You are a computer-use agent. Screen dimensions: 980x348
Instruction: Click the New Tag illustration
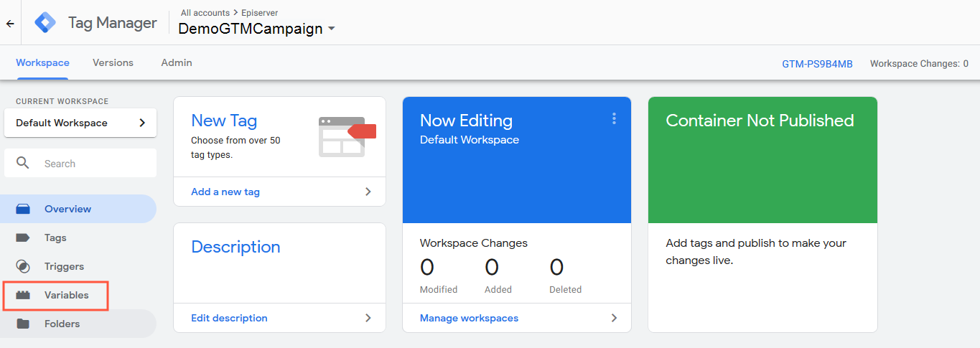tap(347, 136)
